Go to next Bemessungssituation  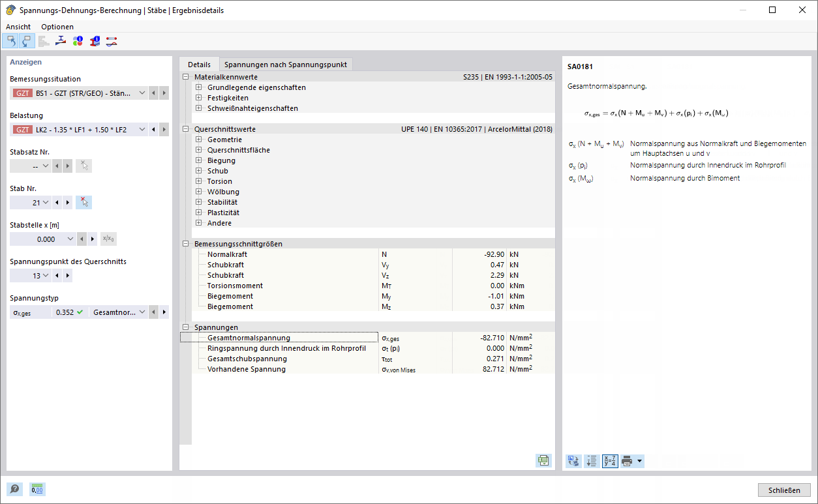click(x=164, y=93)
